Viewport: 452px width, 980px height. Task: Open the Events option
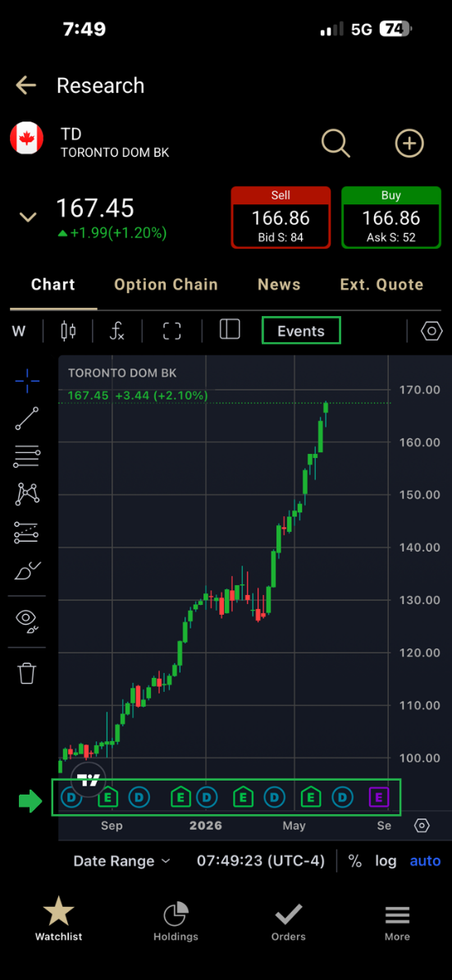(301, 331)
